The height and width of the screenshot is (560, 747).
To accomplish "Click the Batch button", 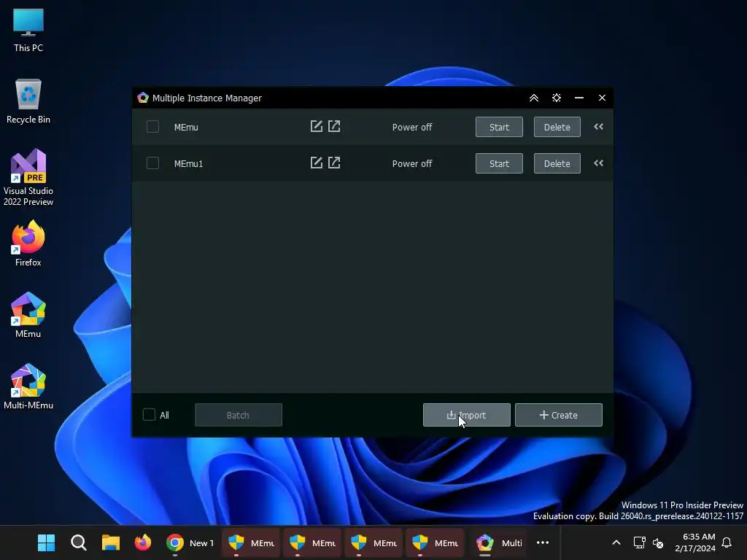I will pyautogui.click(x=239, y=415).
